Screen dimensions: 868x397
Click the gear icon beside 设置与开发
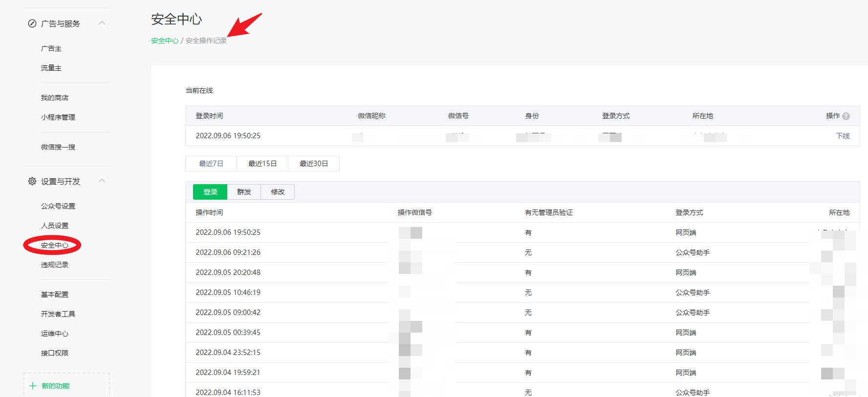pyautogui.click(x=32, y=181)
